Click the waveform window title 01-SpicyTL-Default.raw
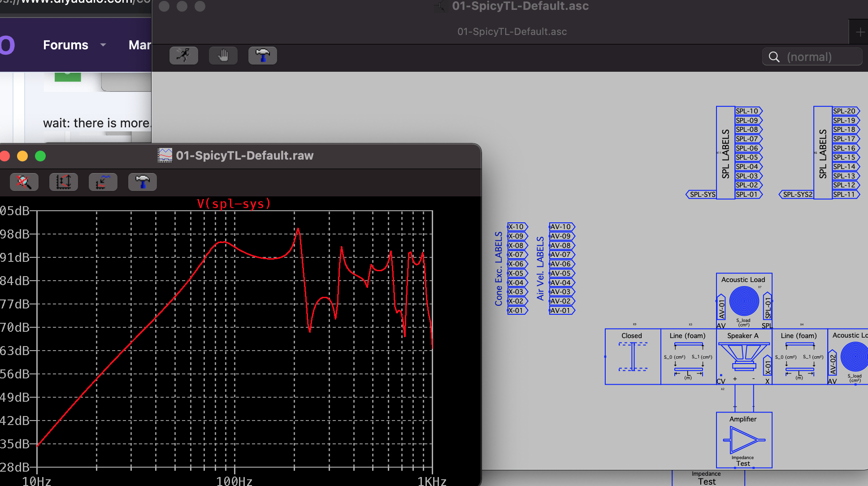868x486 pixels. 245,156
